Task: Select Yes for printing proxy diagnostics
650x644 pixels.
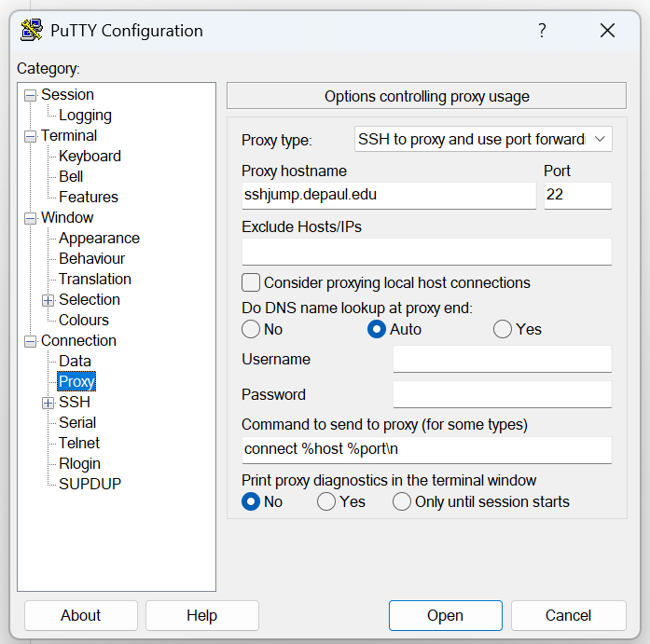Action: [x=326, y=501]
